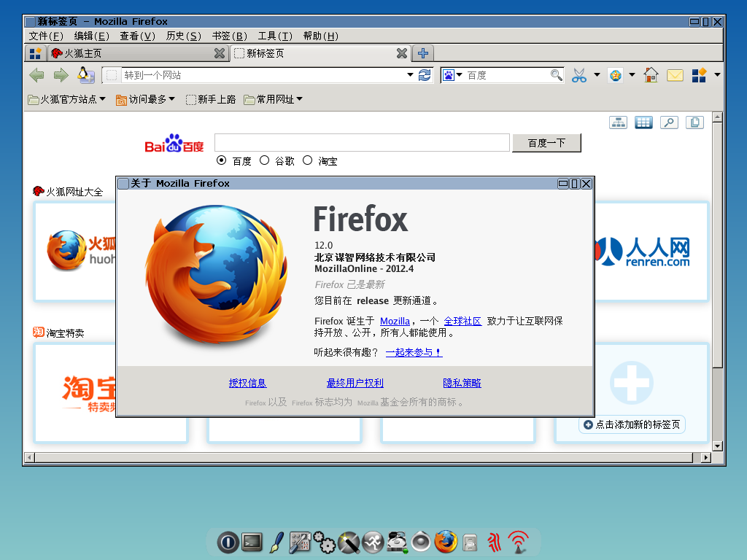The width and height of the screenshot is (747, 560).
Task: Click the grid view icon above the page
Action: [643, 122]
